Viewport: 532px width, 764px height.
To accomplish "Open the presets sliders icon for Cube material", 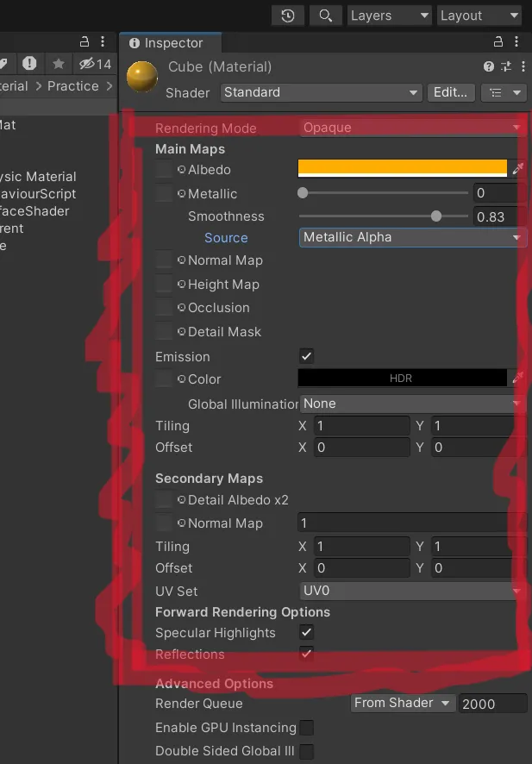I will tap(506, 66).
